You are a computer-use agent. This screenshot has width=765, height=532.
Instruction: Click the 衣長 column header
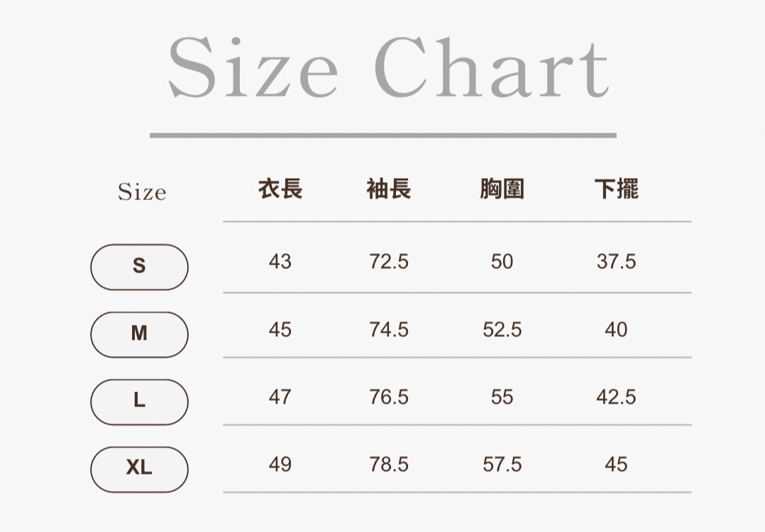pos(280,189)
